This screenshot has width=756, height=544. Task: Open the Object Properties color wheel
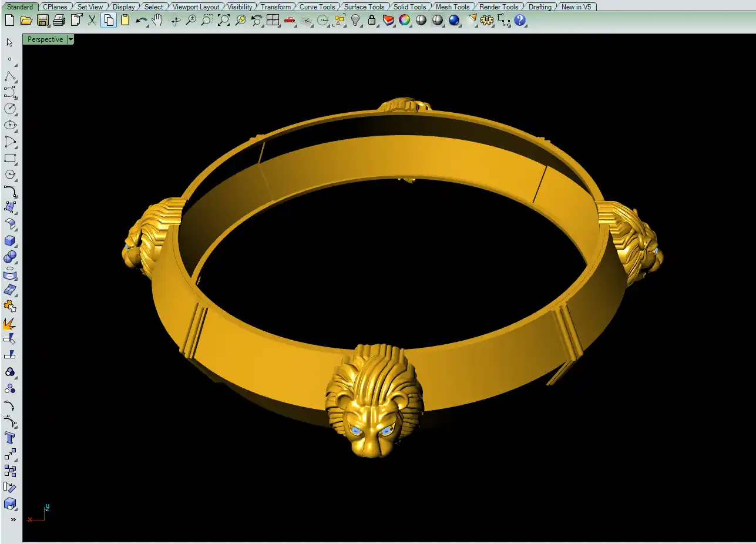pyautogui.click(x=405, y=20)
